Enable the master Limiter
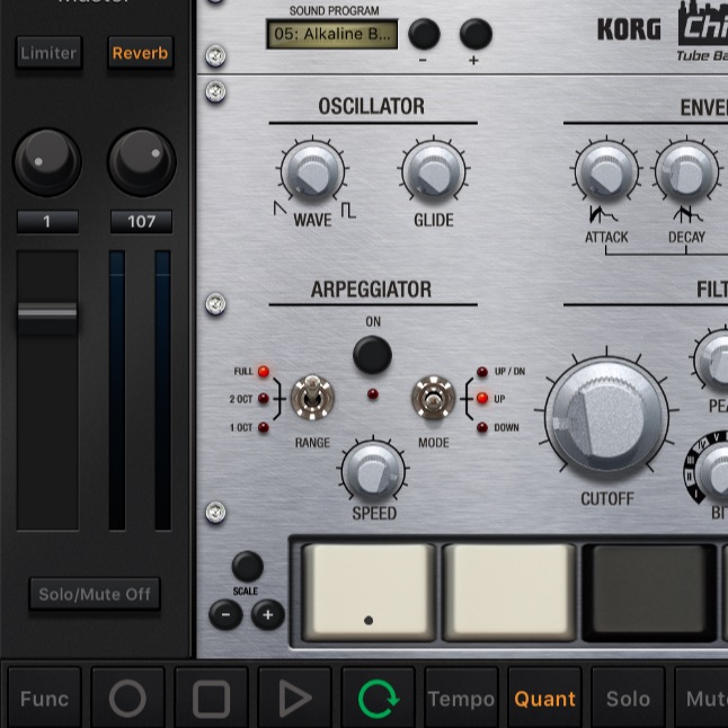 tap(49, 53)
